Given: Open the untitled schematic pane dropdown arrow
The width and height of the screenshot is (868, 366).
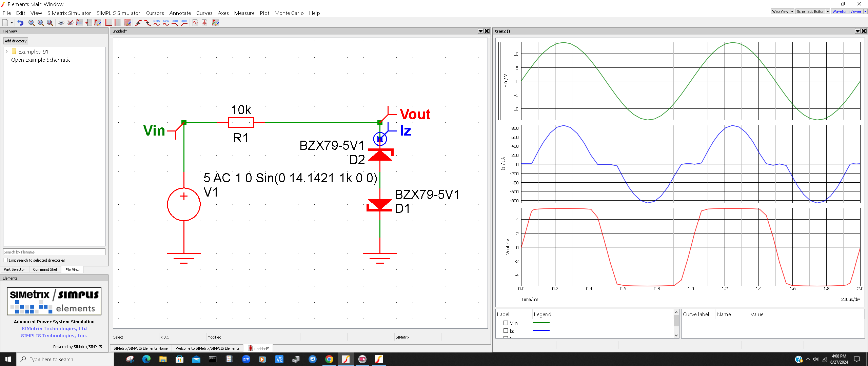Looking at the screenshot, I should tap(480, 31).
